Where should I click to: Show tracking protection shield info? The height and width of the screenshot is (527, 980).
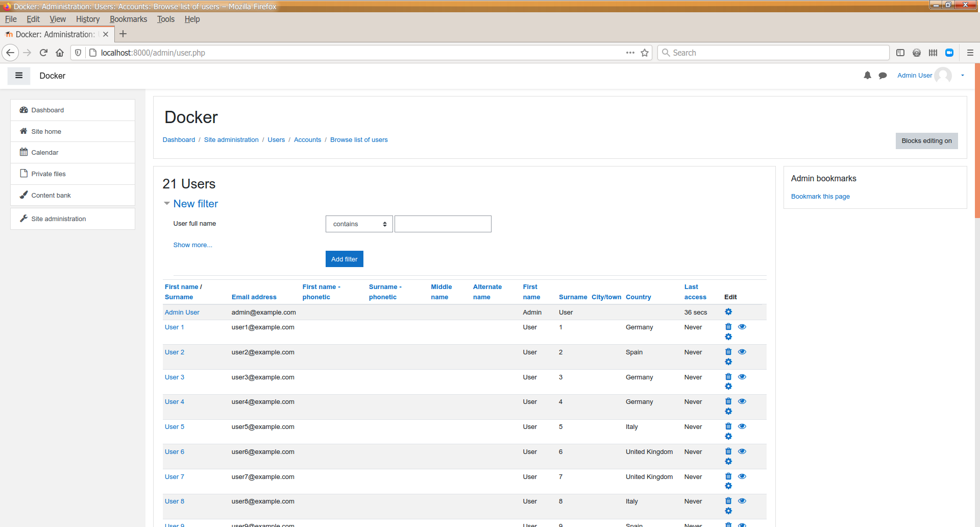pyautogui.click(x=78, y=53)
